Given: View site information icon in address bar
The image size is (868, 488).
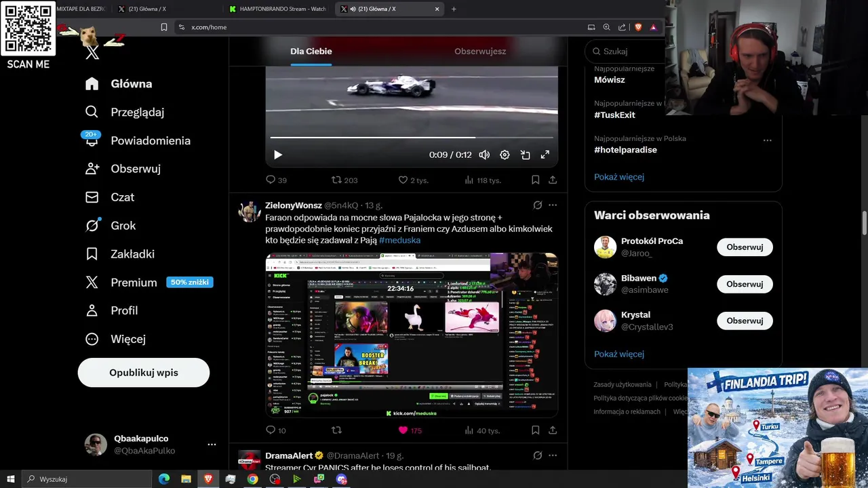Looking at the screenshot, I should coord(181,27).
